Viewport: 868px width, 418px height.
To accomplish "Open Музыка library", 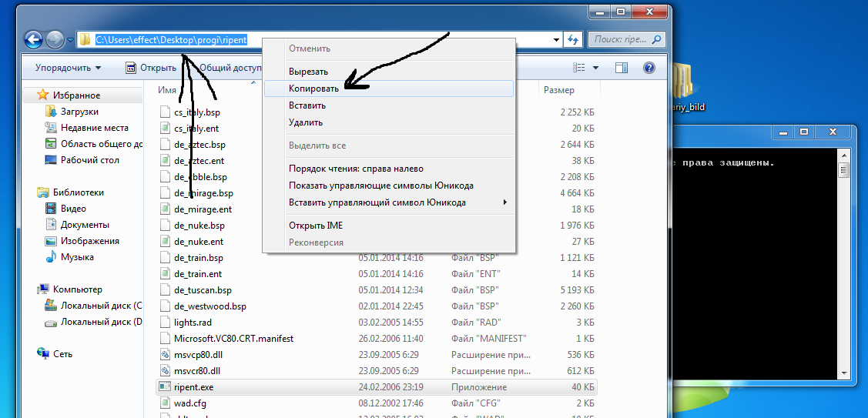I will tap(69, 257).
